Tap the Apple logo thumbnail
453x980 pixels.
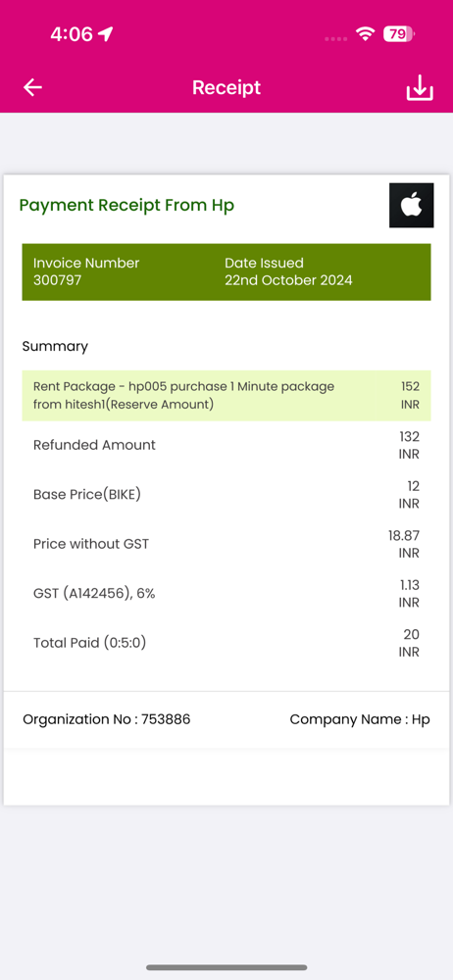tap(411, 205)
